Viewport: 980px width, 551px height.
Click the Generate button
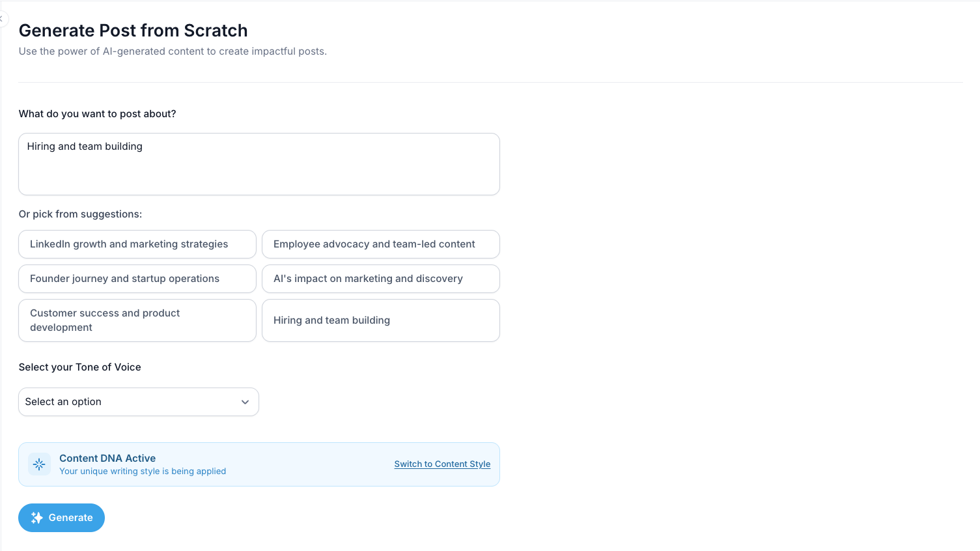click(61, 518)
